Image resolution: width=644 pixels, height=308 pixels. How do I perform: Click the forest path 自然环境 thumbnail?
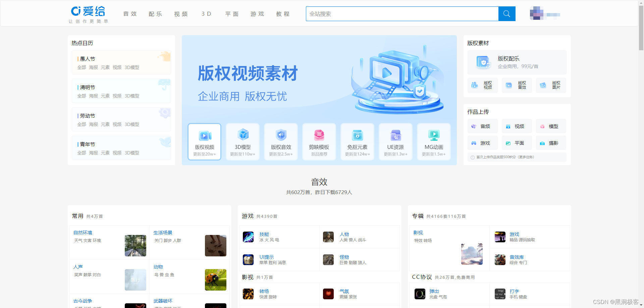(136, 246)
